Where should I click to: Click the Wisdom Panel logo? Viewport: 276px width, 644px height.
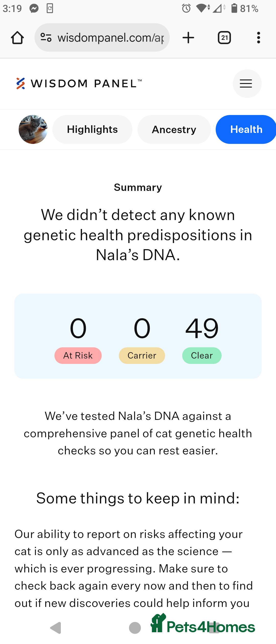tap(79, 84)
